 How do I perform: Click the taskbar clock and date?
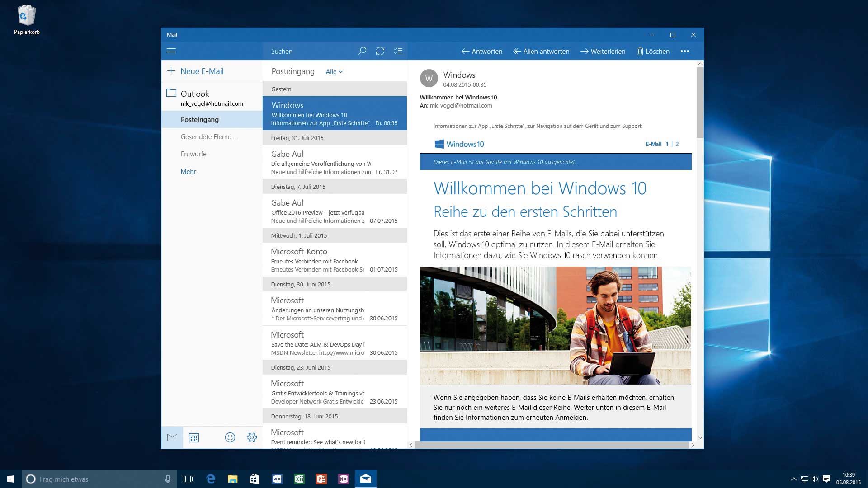(x=848, y=479)
